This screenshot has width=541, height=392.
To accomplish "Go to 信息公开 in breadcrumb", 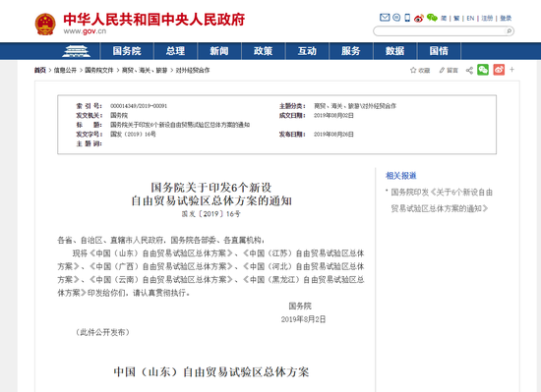I will [x=65, y=71].
